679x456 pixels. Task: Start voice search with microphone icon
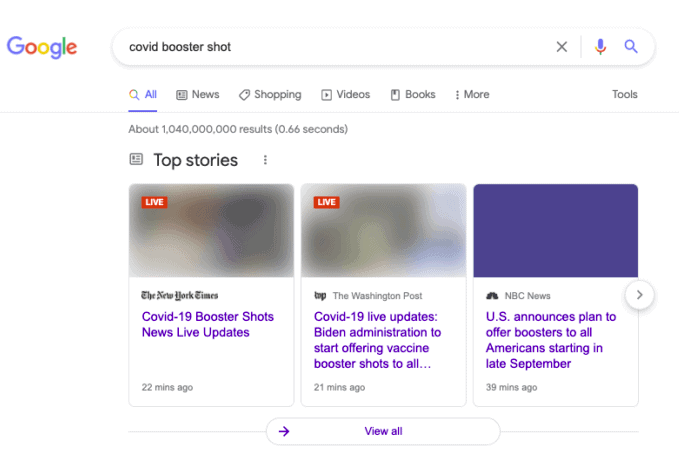(x=600, y=47)
